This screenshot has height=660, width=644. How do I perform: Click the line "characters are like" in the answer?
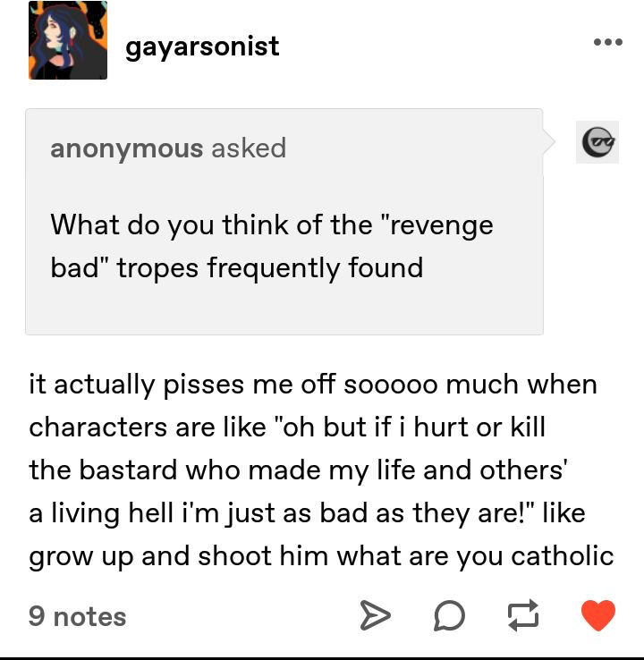(287, 427)
